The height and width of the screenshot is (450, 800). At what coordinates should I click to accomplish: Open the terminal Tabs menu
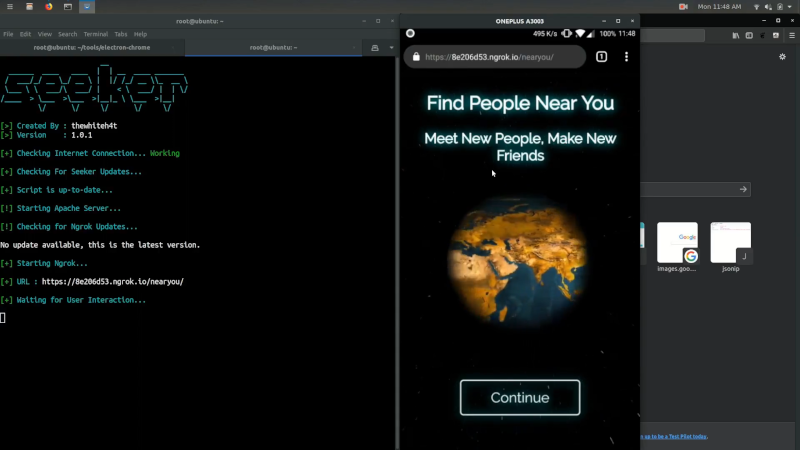[120, 34]
